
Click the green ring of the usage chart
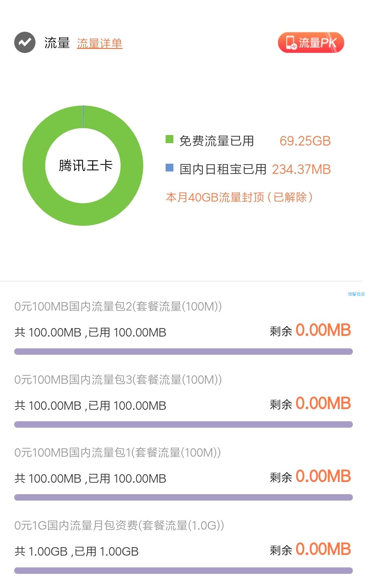[x=34, y=165]
